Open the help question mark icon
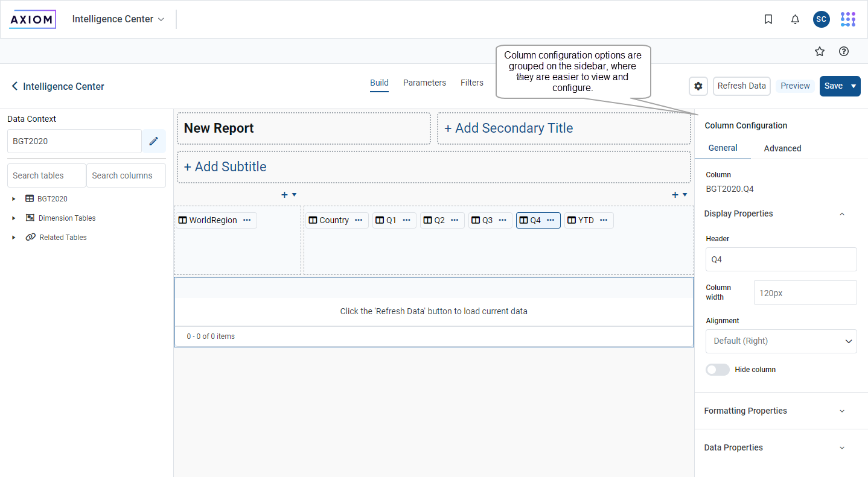868x477 pixels. pyautogui.click(x=844, y=51)
